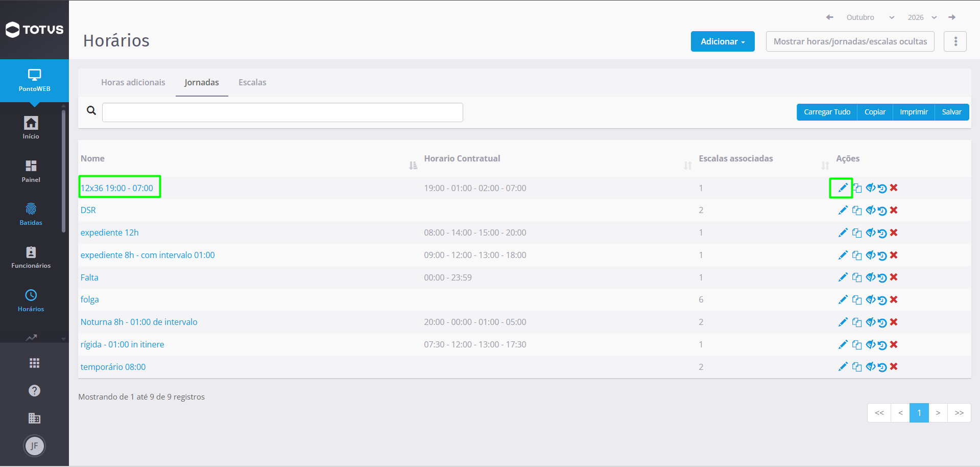Go to previous month arrow
The image size is (980, 467).
(x=830, y=17)
